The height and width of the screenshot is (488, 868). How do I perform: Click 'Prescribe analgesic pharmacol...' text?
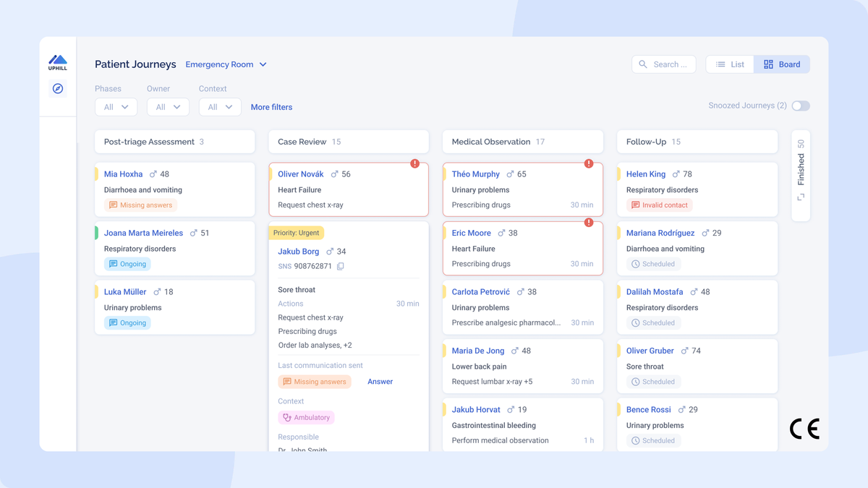[506, 323]
